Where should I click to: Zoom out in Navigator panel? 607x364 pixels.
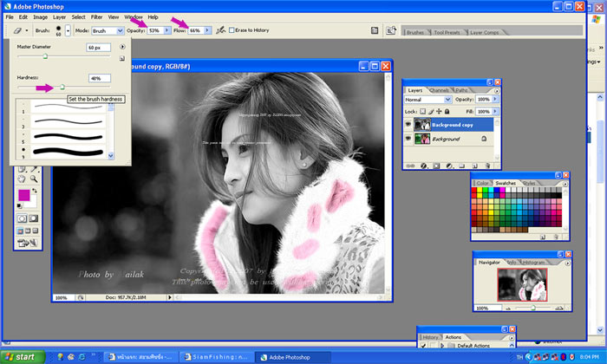tap(508, 309)
